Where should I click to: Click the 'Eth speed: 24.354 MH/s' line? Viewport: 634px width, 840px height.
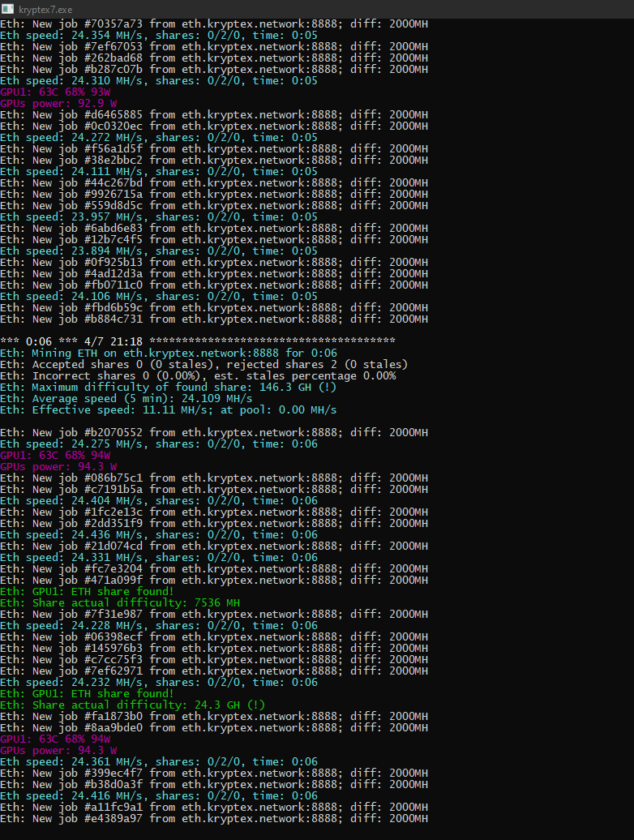(158, 36)
